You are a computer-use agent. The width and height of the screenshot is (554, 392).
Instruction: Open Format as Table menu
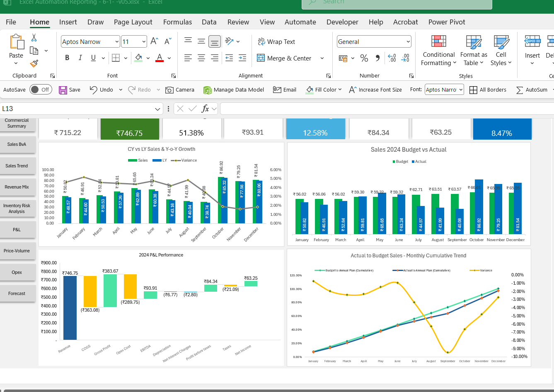474,51
